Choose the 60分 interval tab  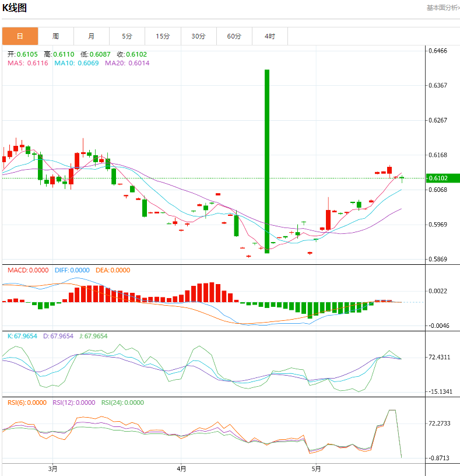234,36
